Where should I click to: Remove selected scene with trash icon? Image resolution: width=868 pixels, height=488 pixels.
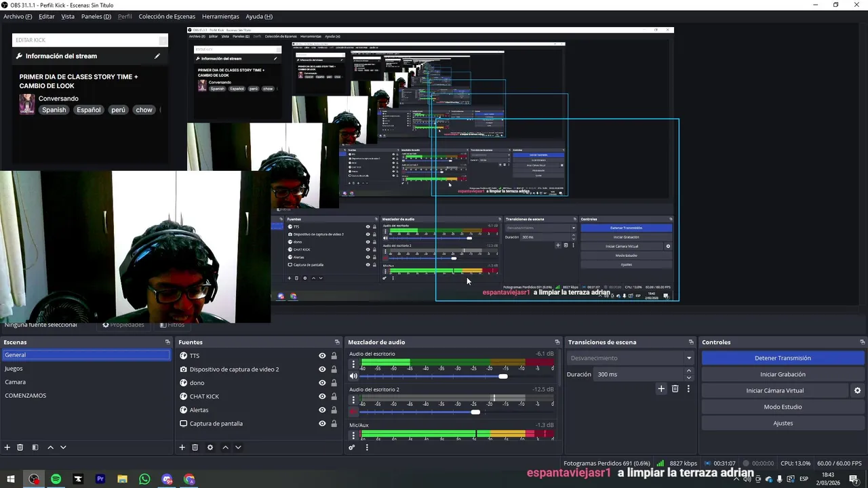[20, 447]
